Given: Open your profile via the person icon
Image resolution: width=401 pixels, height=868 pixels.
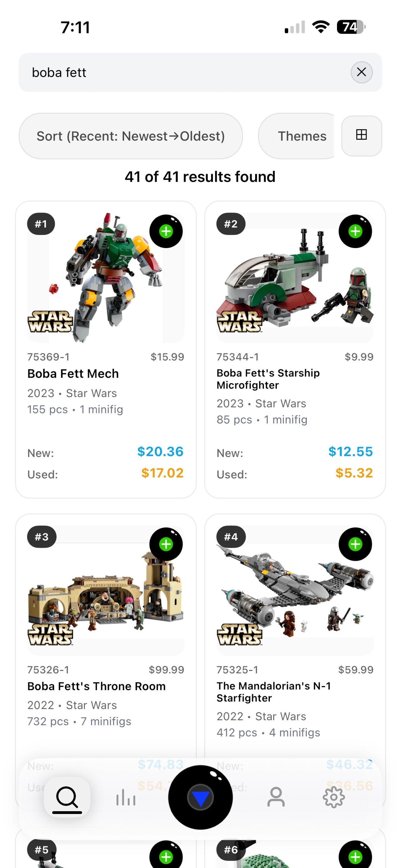Looking at the screenshot, I should click(276, 796).
